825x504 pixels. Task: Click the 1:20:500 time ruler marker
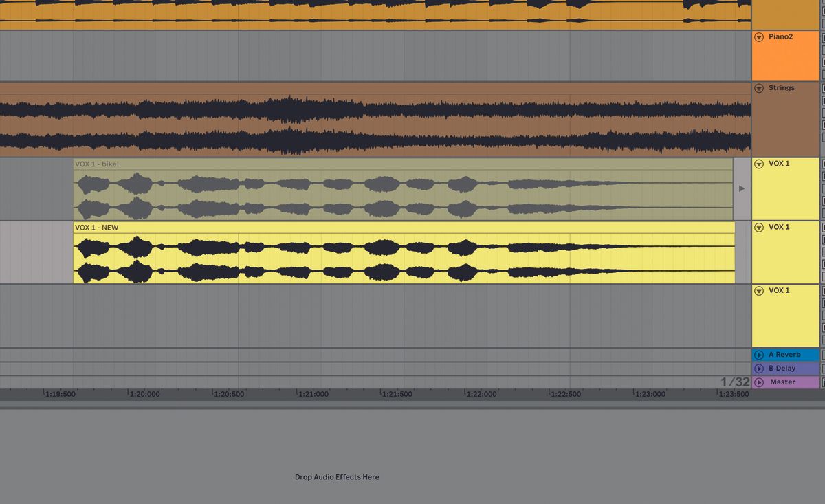point(229,395)
